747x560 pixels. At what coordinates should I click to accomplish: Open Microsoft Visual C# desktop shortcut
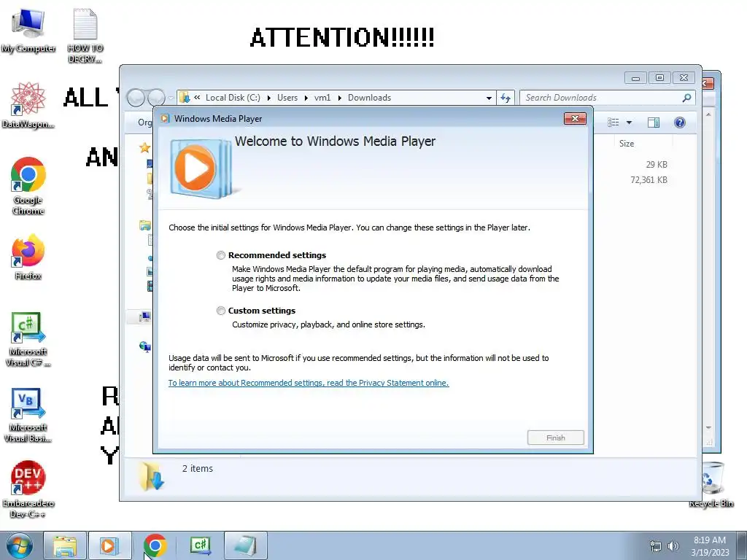coord(28,340)
